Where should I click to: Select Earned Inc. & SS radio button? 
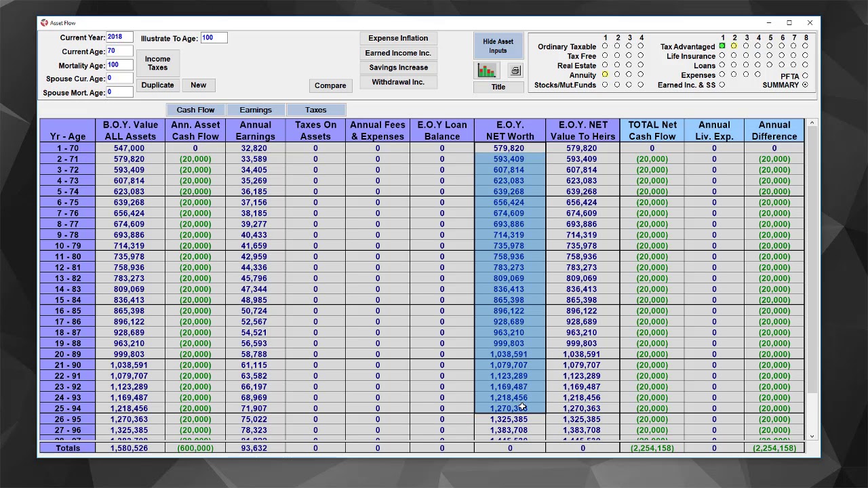point(722,85)
